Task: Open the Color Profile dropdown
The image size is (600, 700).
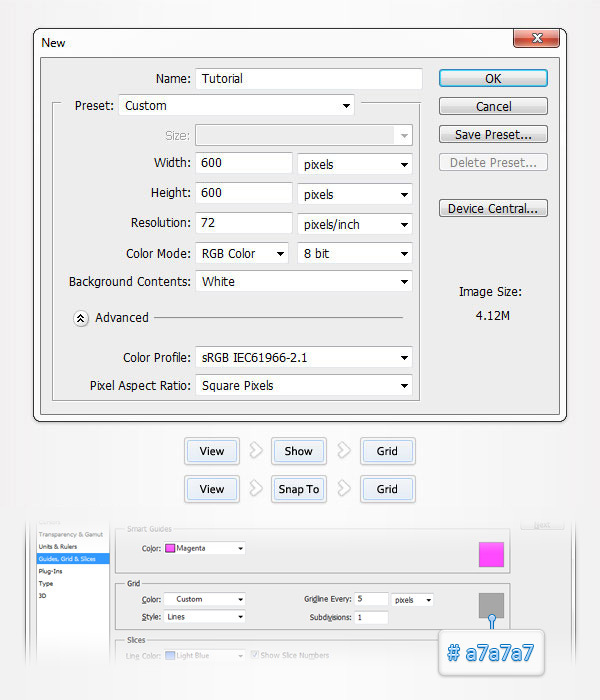Action: coord(304,358)
